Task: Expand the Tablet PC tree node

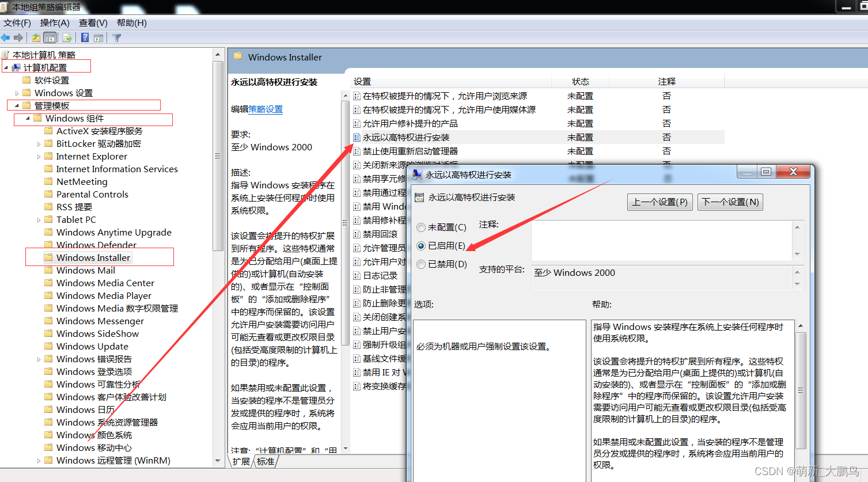Action: (x=39, y=220)
